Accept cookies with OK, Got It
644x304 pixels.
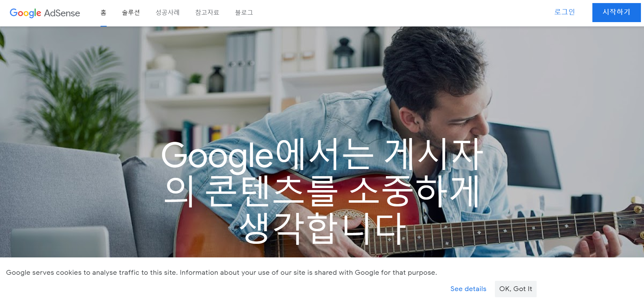(516, 289)
